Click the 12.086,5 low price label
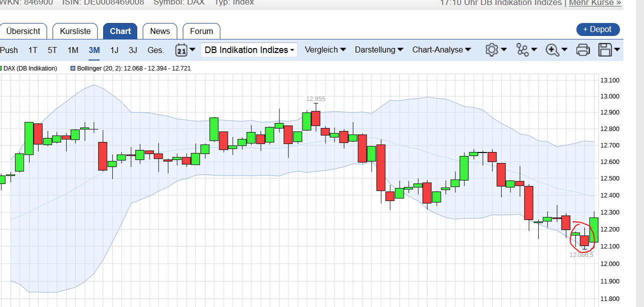The image size is (644, 307). tap(581, 255)
